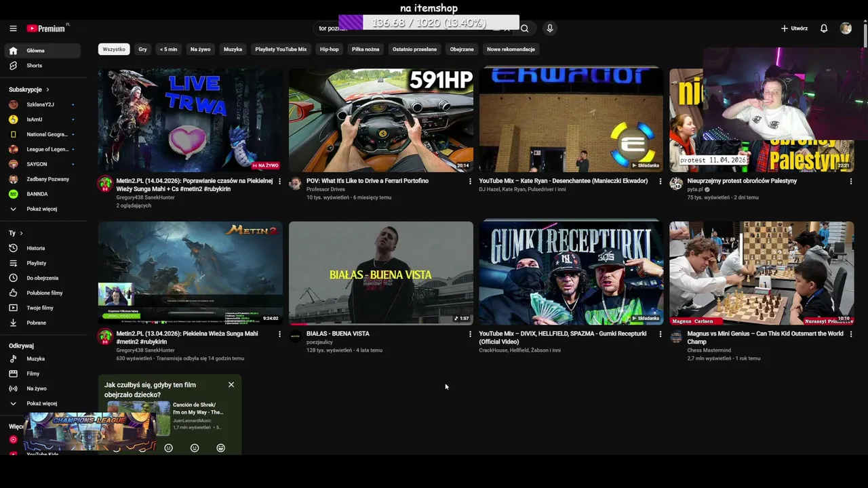Select the Ostatnio przesłane chip
The height and width of the screenshot is (488, 868).
[414, 49]
